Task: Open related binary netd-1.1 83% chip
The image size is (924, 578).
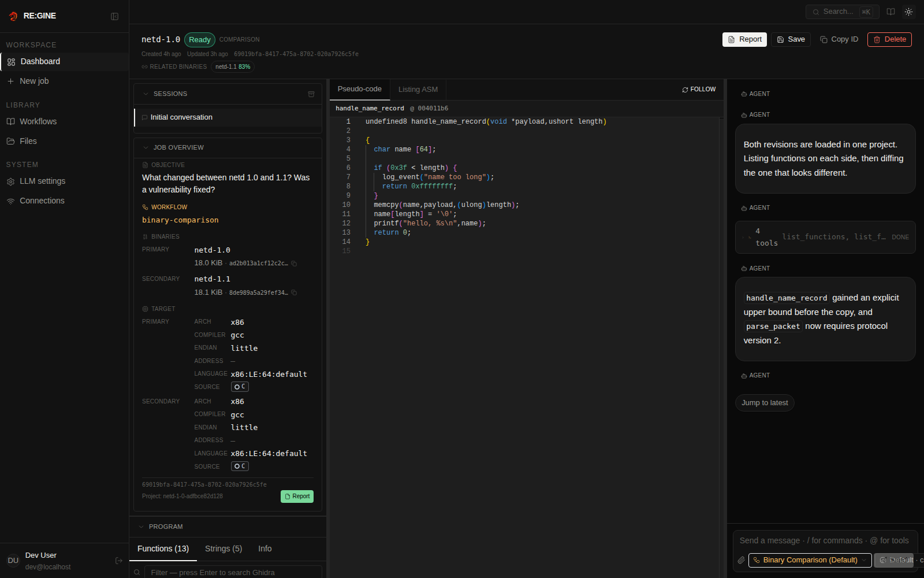Action: coord(233,66)
